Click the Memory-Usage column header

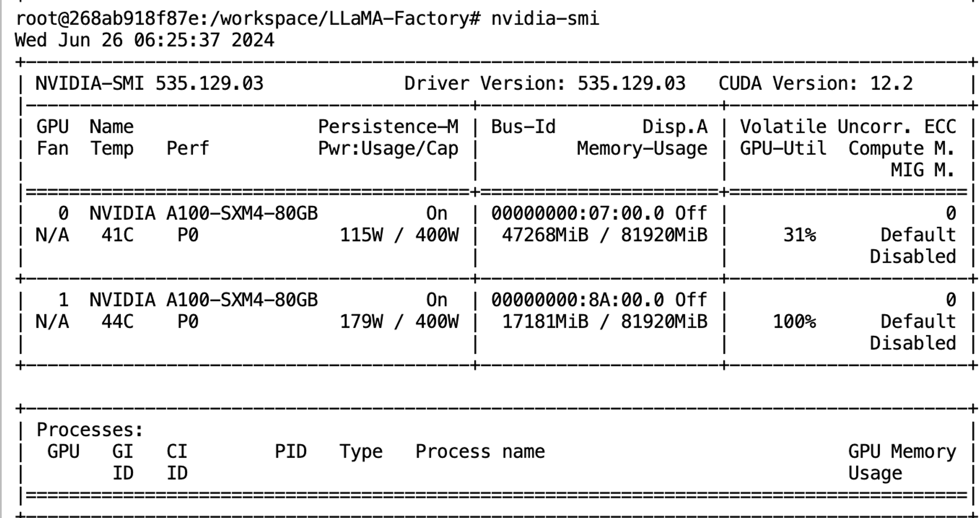pos(642,148)
